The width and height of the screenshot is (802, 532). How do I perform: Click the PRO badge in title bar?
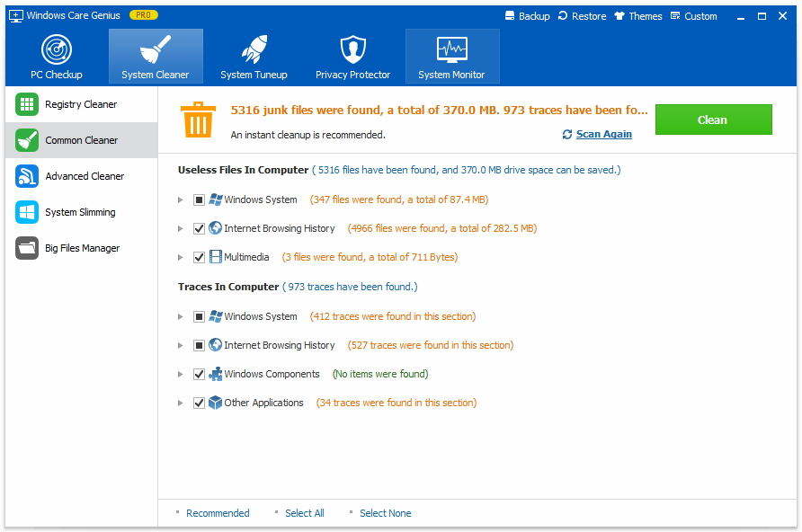coord(144,15)
